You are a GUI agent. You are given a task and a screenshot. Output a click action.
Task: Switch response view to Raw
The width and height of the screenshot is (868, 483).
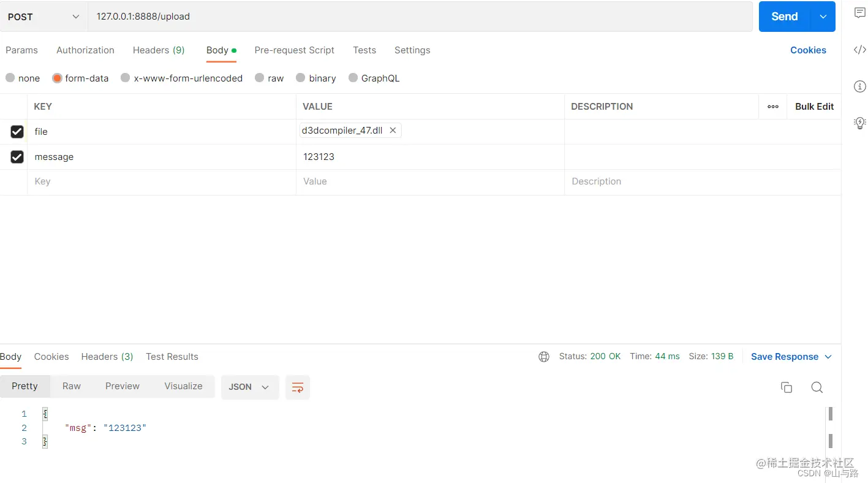pyautogui.click(x=72, y=386)
